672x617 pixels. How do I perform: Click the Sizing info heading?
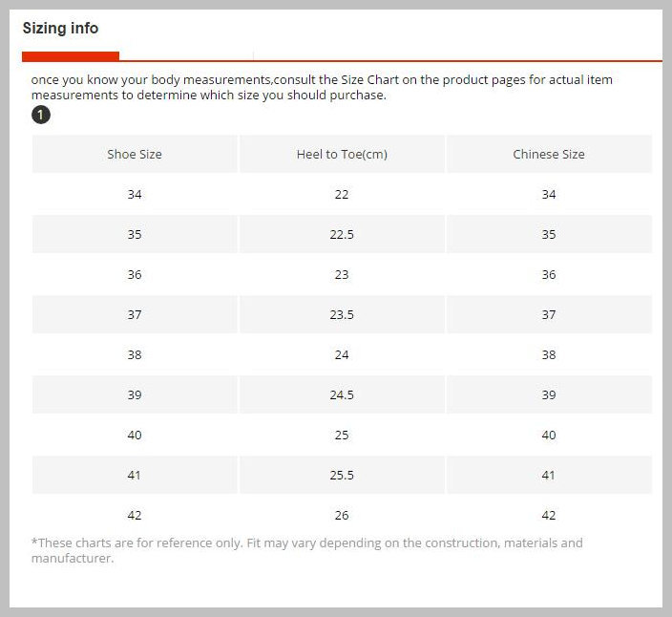[60, 29]
